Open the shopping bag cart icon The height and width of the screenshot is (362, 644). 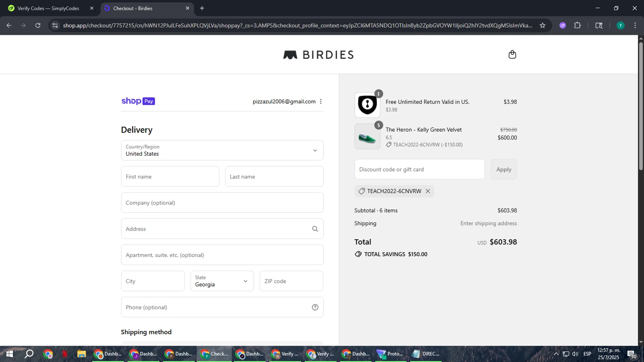(x=512, y=54)
